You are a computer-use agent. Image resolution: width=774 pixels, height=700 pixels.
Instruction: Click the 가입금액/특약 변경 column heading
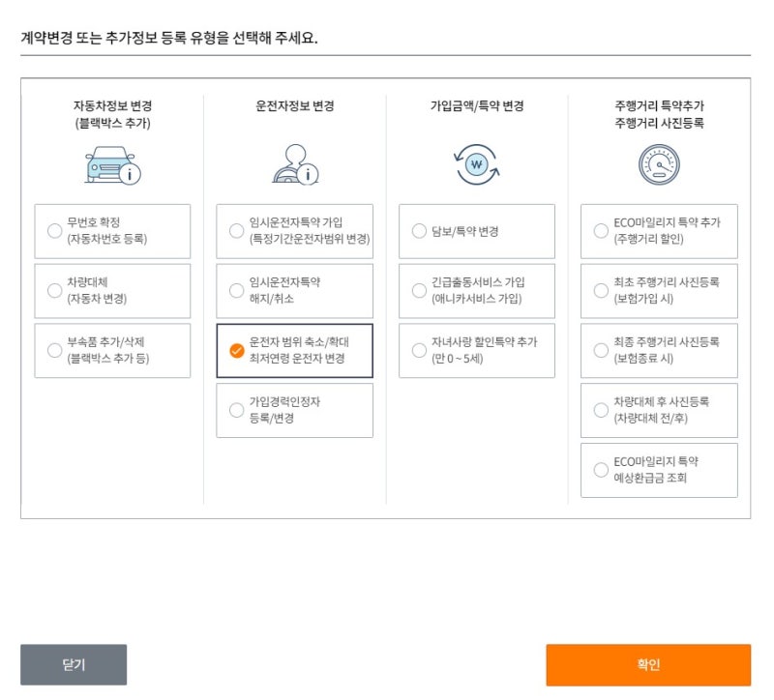pos(477,105)
